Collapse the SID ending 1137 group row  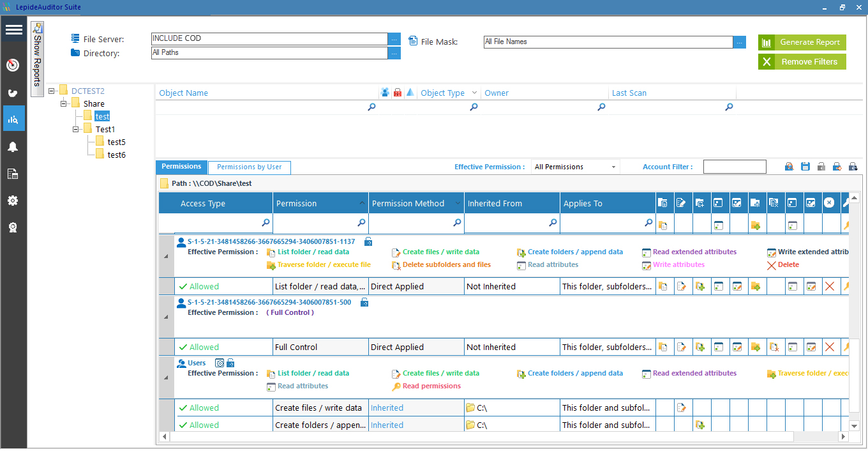pyautogui.click(x=166, y=255)
